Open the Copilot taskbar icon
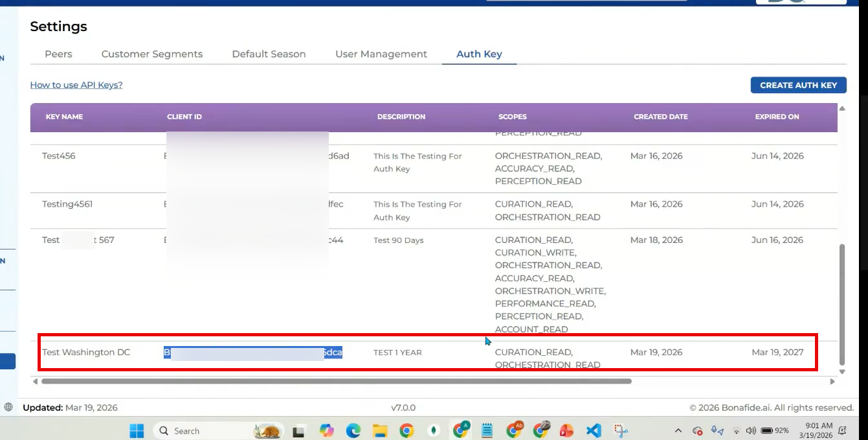Screen dimensions: 868x440 (326, 431)
